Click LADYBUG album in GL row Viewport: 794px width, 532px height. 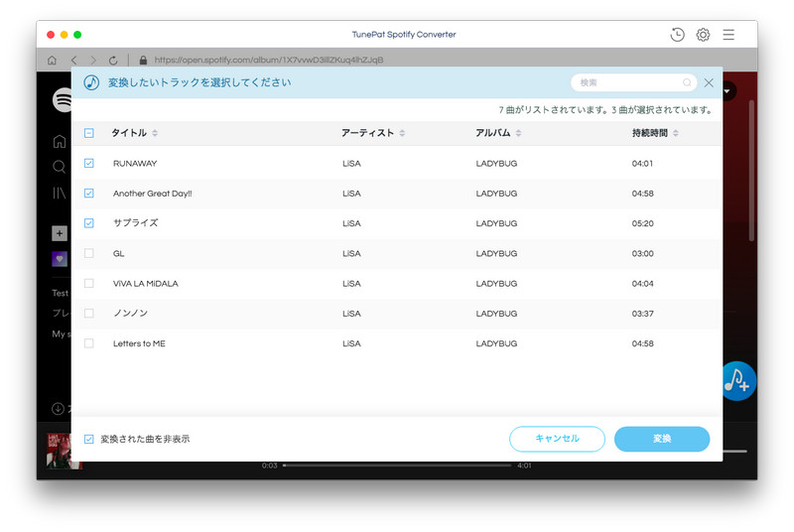click(x=497, y=253)
